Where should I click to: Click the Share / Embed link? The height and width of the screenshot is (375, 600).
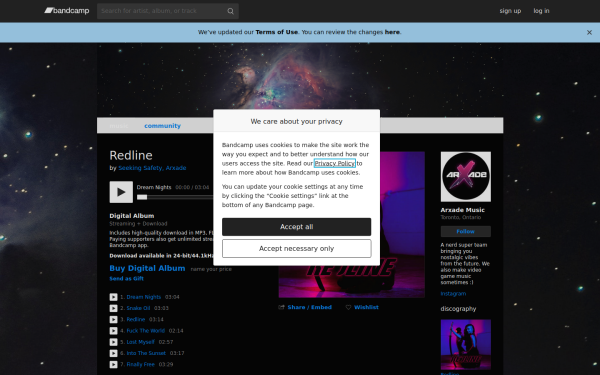pyautogui.click(x=310, y=307)
